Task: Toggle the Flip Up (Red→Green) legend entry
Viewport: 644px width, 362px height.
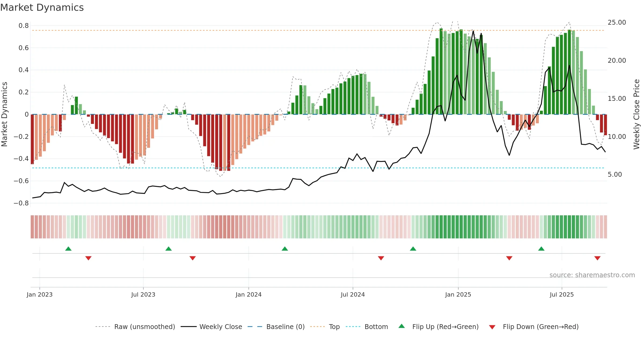Action: [438, 327]
